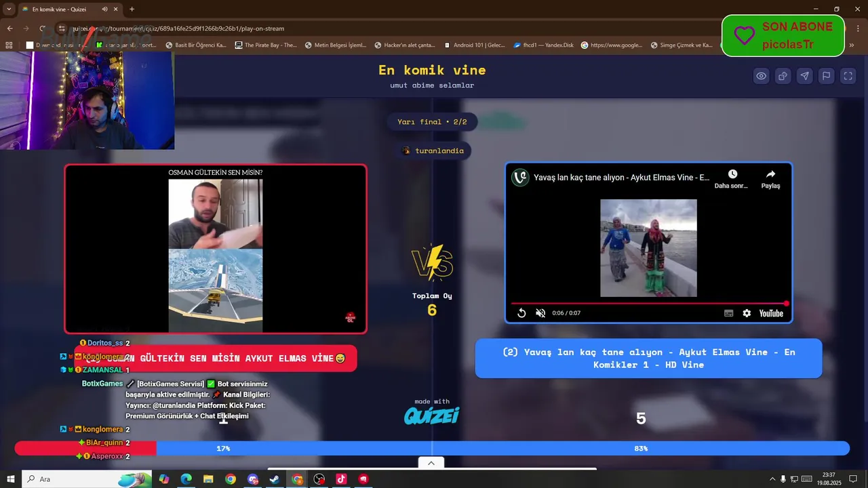Viewport: 868px width, 488px height.
Task: Click the eye visibility icon in Quizei header
Action: point(762,76)
